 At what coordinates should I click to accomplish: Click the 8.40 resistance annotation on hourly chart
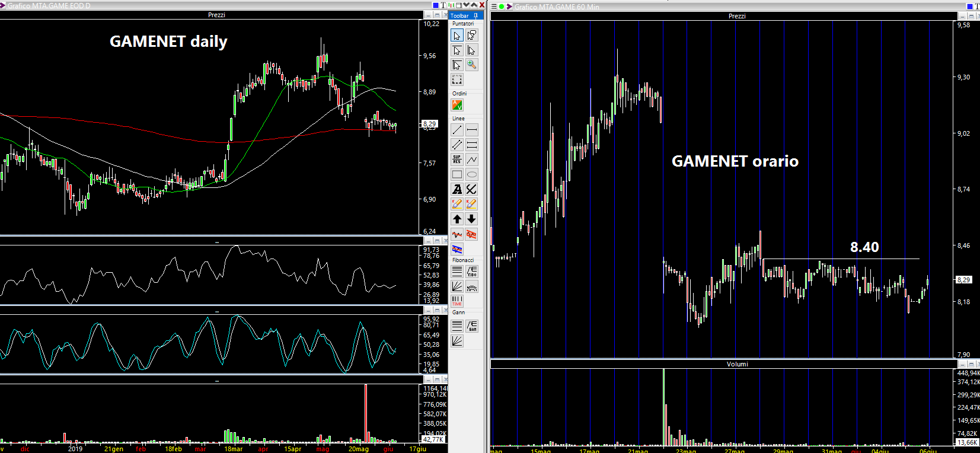click(x=864, y=247)
